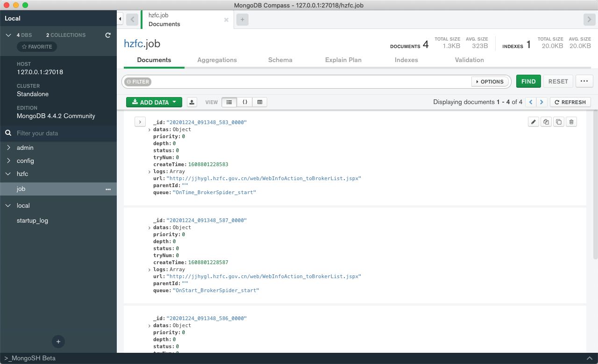598x364 pixels.
Task: Expand the logs Array in document 583_0000
Action: click(149, 172)
